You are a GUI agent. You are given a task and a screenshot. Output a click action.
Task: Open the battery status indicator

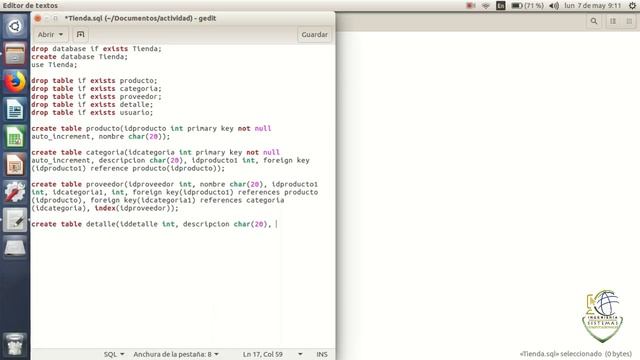coord(527,6)
